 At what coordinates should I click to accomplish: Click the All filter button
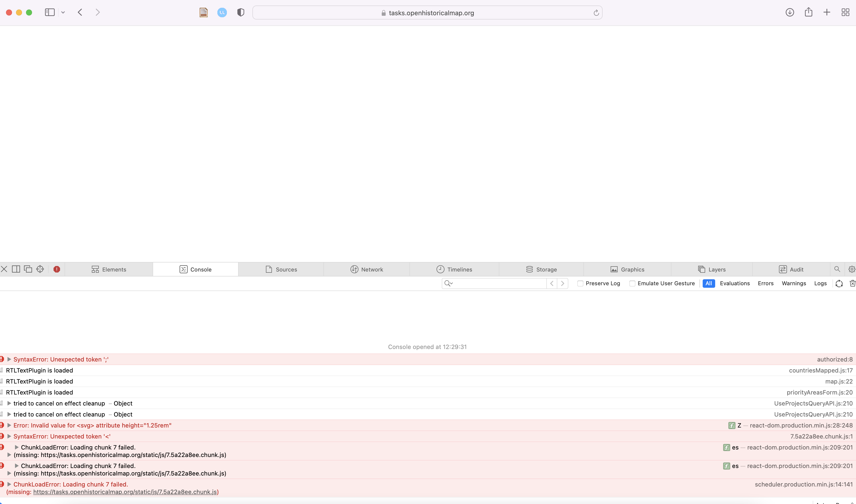tap(708, 283)
